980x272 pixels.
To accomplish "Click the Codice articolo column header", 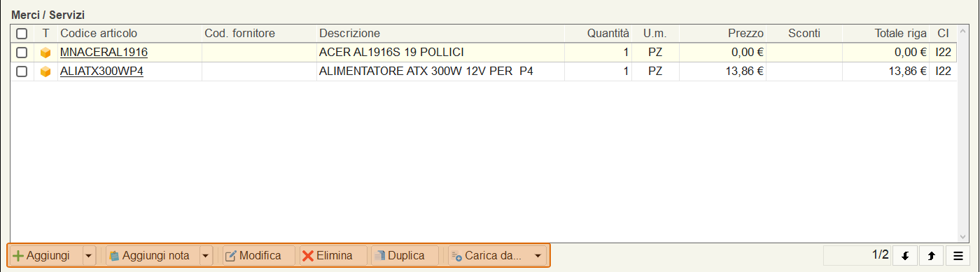I will pyautogui.click(x=99, y=34).
